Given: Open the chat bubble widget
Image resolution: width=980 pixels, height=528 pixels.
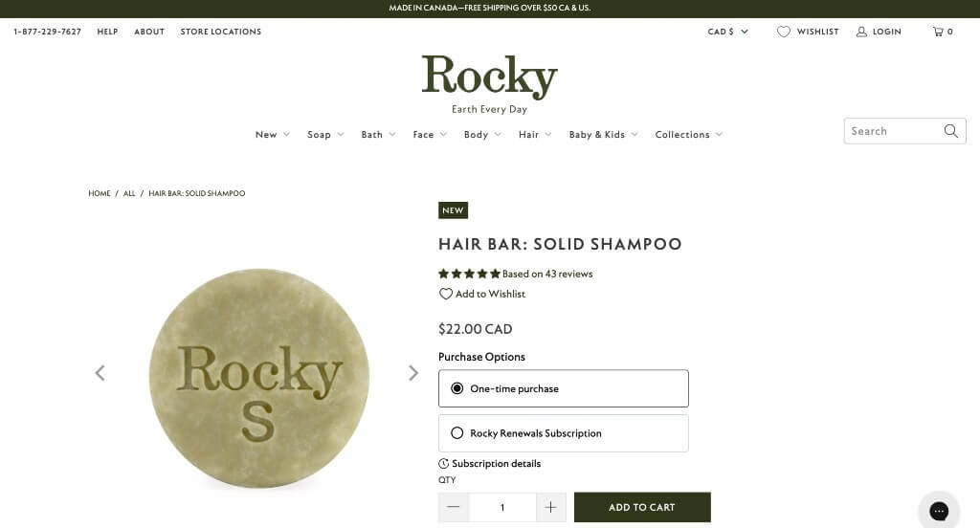Looking at the screenshot, I should [939, 511].
